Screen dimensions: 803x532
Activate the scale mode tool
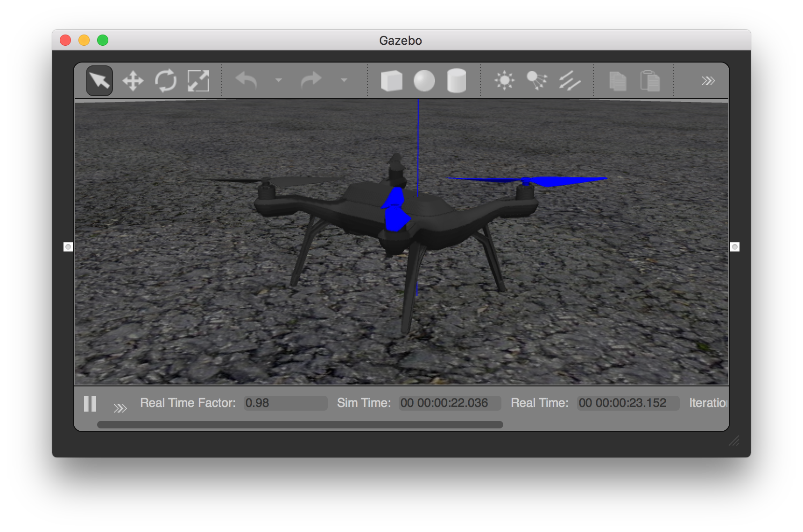[197, 80]
